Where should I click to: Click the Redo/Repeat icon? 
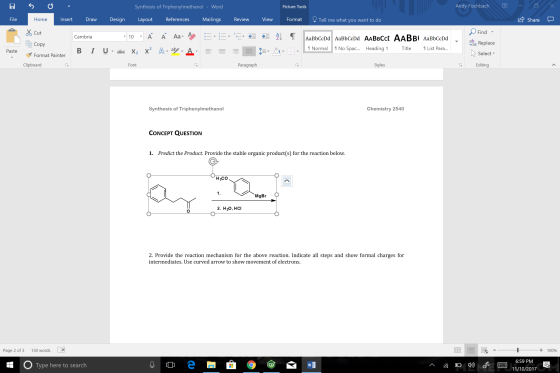(50, 6)
